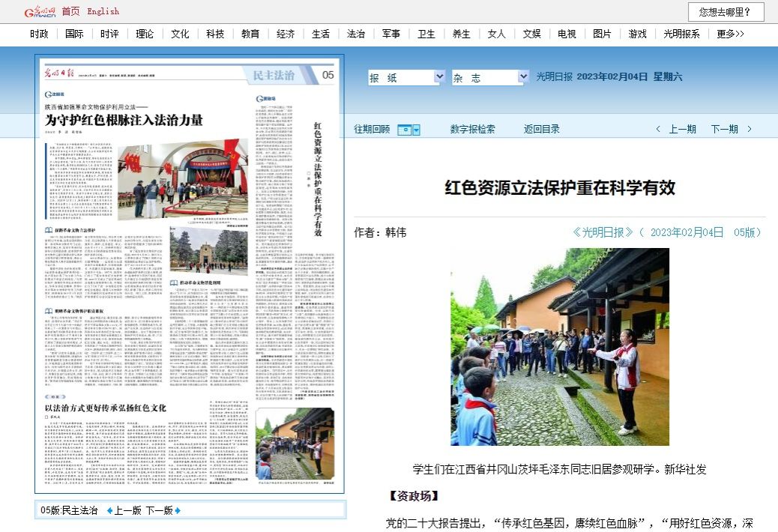778x532 pixels.
Task: Open the 时政 navigation section
Action: pos(40,34)
